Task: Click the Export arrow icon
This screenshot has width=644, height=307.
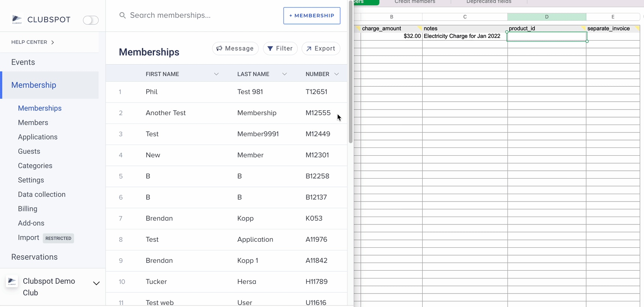Action: [x=309, y=49]
